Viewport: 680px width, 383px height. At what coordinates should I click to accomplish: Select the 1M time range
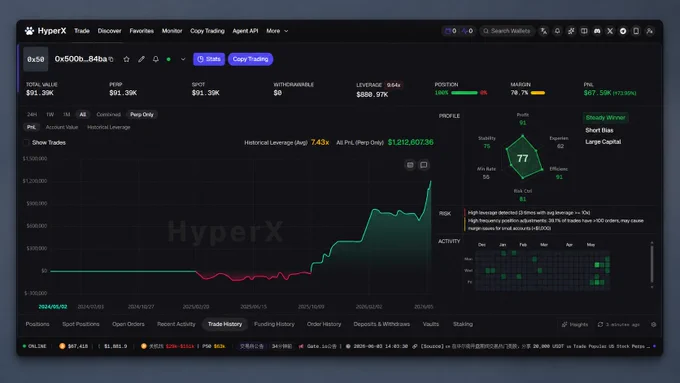pyautogui.click(x=66, y=115)
